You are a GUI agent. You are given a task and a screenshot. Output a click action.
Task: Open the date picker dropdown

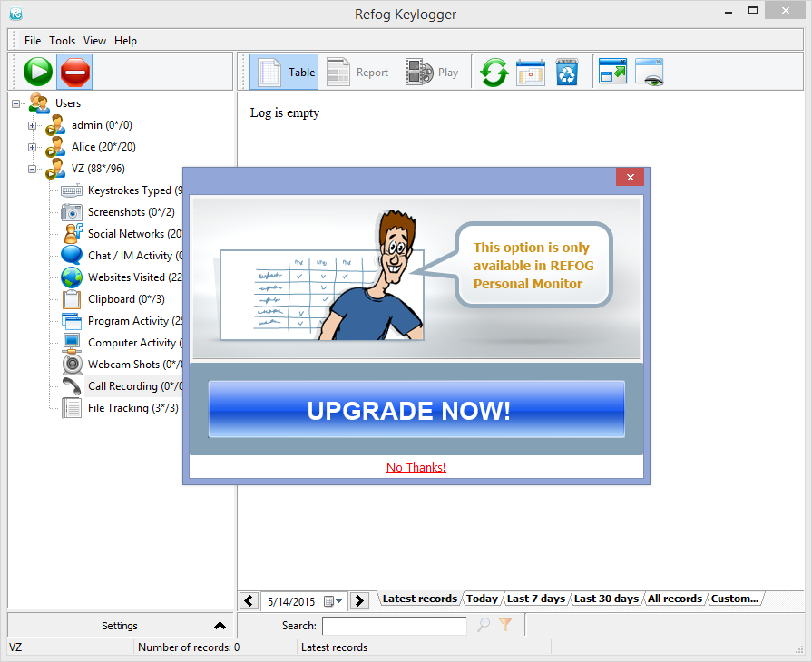pyautogui.click(x=334, y=601)
